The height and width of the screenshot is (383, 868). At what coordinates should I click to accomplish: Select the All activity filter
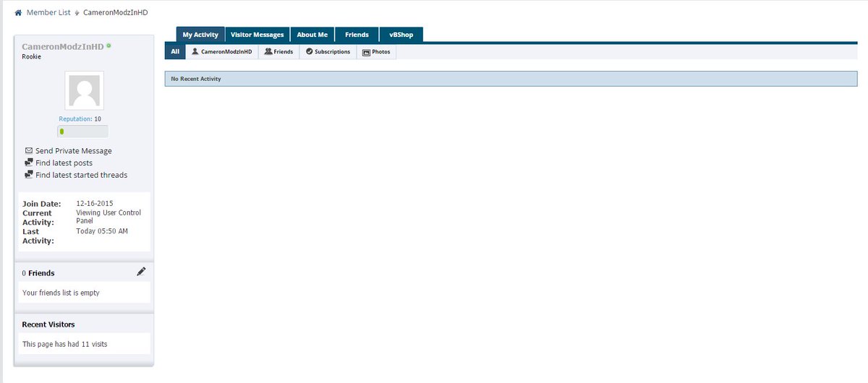point(175,52)
